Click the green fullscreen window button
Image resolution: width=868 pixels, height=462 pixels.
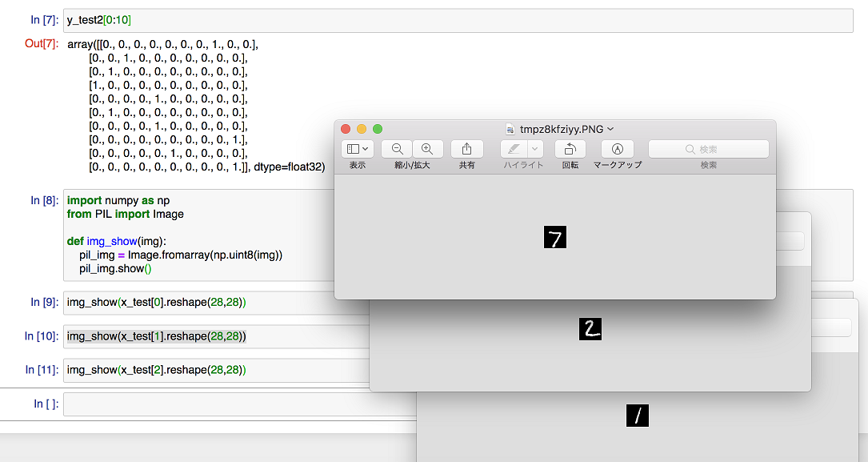pyautogui.click(x=378, y=129)
